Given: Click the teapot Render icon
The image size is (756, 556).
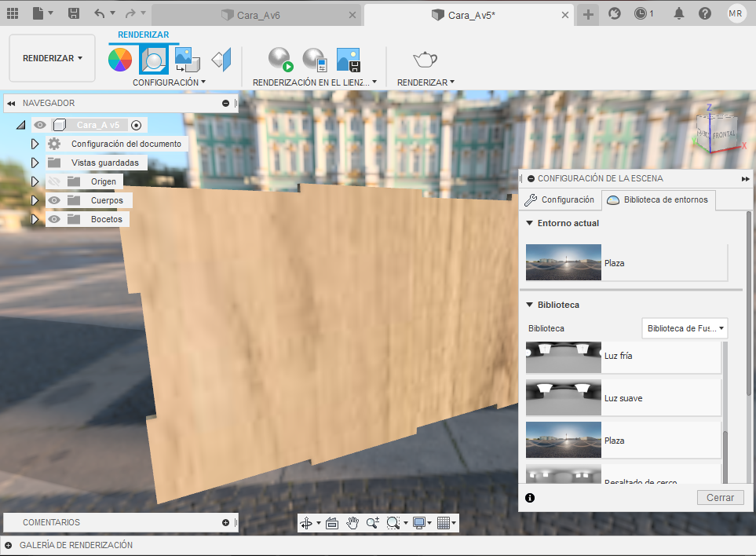Looking at the screenshot, I should 425,60.
